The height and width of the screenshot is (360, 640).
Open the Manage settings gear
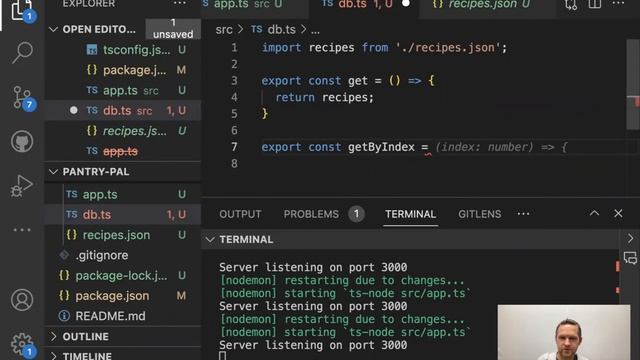[x=22, y=345]
